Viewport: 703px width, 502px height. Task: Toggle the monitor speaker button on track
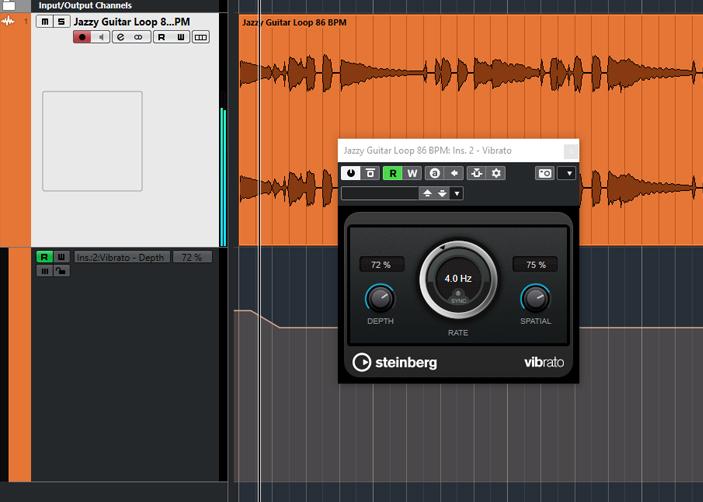pyautogui.click(x=100, y=37)
